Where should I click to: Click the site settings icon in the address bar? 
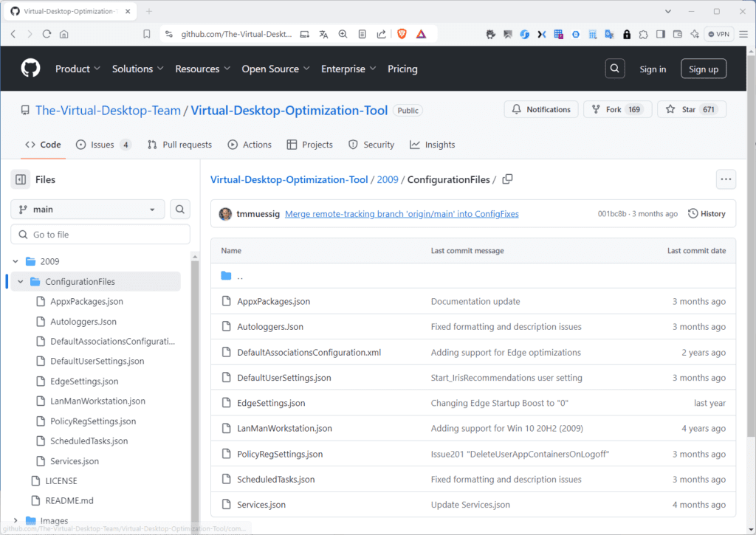169,34
